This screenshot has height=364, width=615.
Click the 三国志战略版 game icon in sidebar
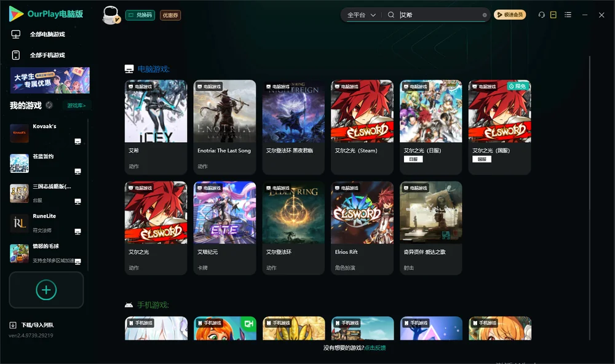point(19,193)
